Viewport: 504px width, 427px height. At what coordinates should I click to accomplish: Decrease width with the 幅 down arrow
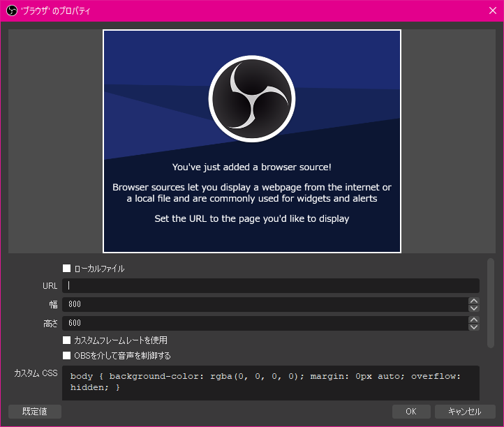(x=474, y=308)
